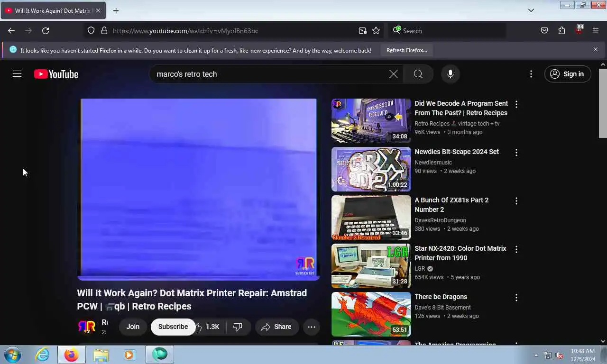Image resolution: width=607 pixels, height=364 pixels.
Task: Open There be Dragons thumbnail
Action: tap(371, 314)
